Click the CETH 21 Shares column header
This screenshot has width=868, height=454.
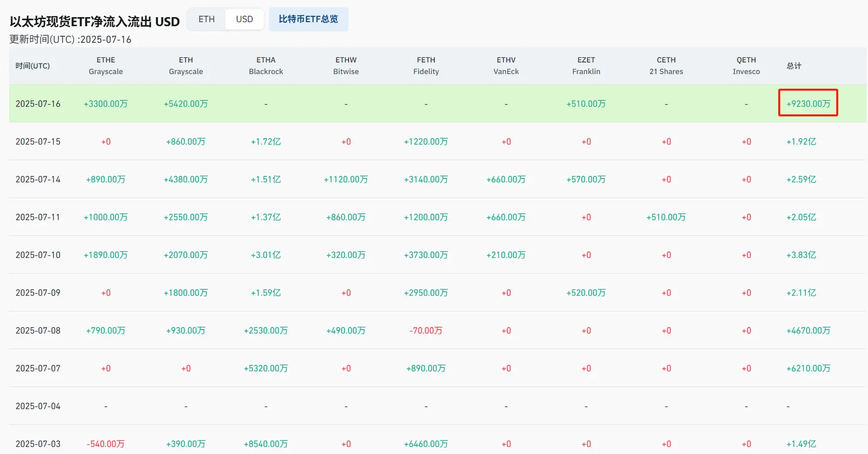(x=666, y=66)
